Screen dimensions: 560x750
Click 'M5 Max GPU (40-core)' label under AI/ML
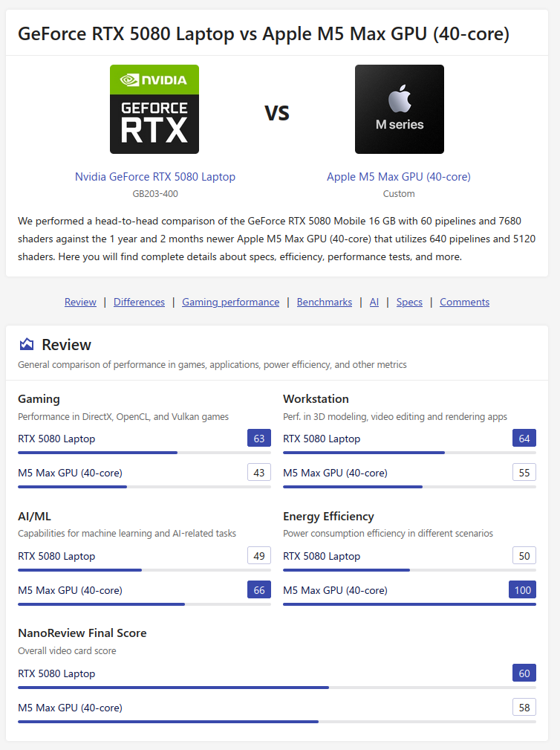[x=70, y=590]
